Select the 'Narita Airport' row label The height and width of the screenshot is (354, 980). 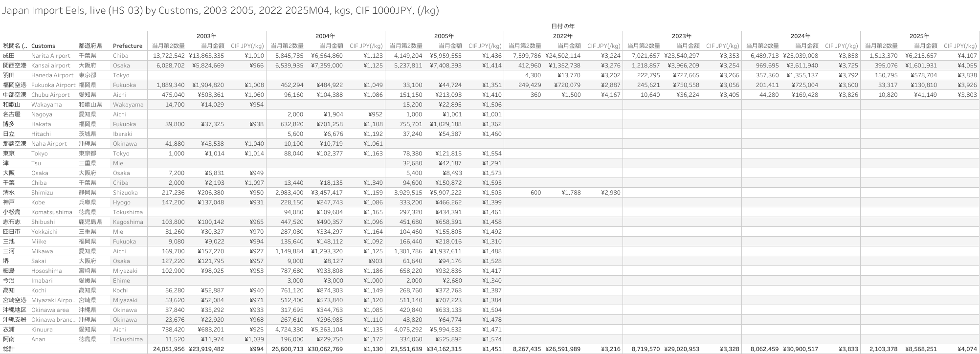click(51, 56)
